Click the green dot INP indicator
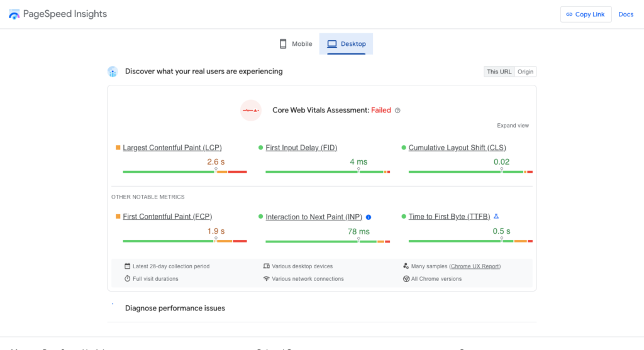Screen dimensions: 644x350 coord(260,217)
